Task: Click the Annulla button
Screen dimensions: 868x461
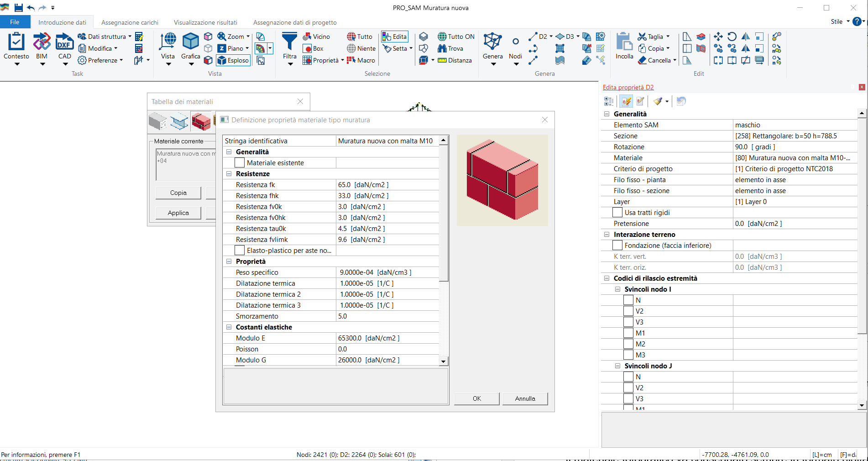Action: [x=525, y=398]
